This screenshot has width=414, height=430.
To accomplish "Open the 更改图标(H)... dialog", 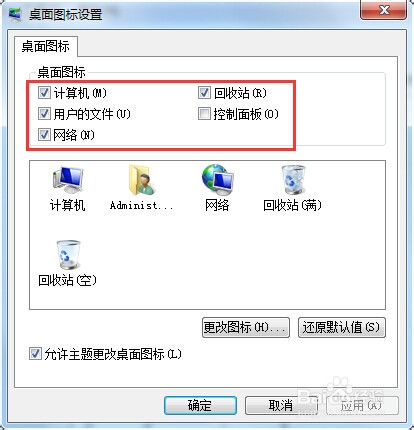I will (x=246, y=328).
